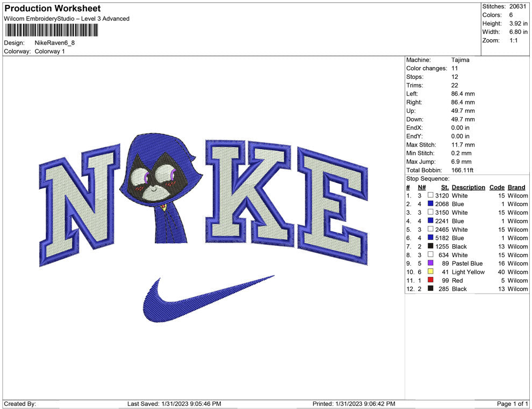Click the embroidered letter N
532x409 pixels.
80,205
